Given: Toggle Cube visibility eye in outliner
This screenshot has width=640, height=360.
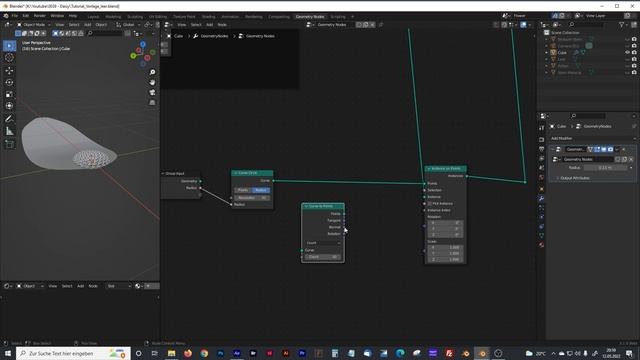Looking at the screenshot, I should pos(627,52).
